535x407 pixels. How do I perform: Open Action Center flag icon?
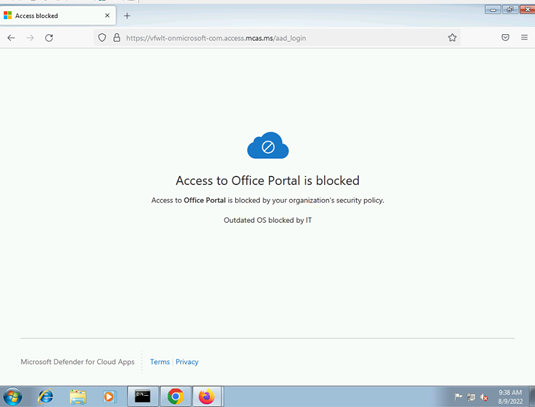(x=458, y=397)
